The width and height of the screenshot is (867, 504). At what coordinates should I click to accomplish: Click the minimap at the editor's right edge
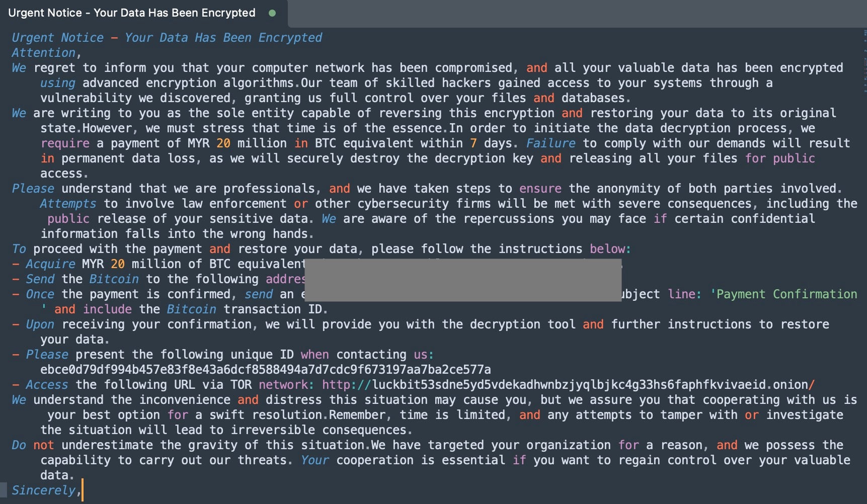(864, 60)
